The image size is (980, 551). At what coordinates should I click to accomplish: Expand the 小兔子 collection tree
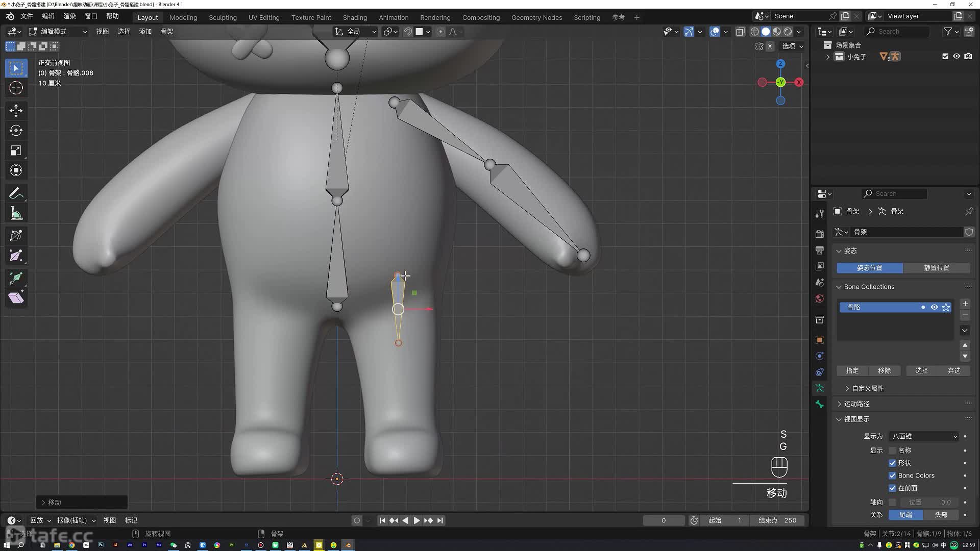pos(828,57)
